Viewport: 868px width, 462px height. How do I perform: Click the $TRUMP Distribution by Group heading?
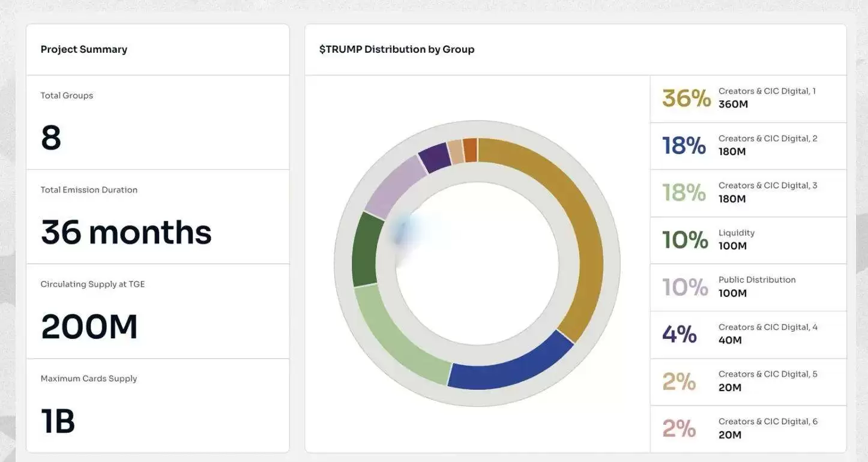point(397,49)
